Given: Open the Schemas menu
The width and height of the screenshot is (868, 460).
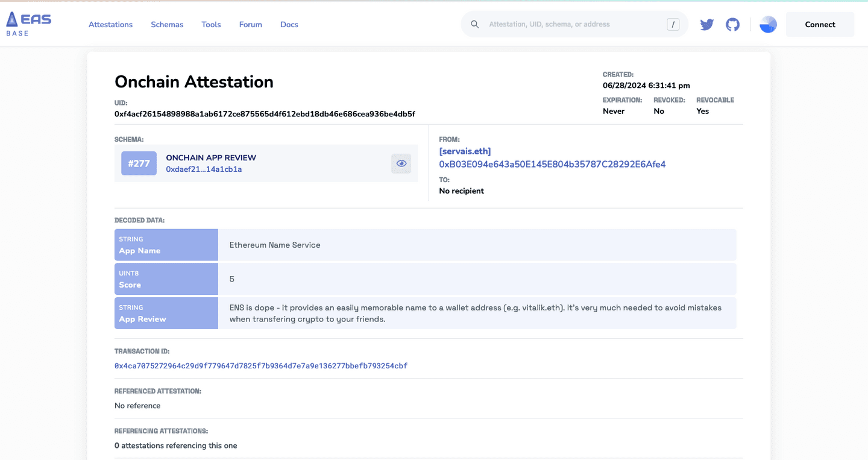Looking at the screenshot, I should pyautogui.click(x=167, y=25).
